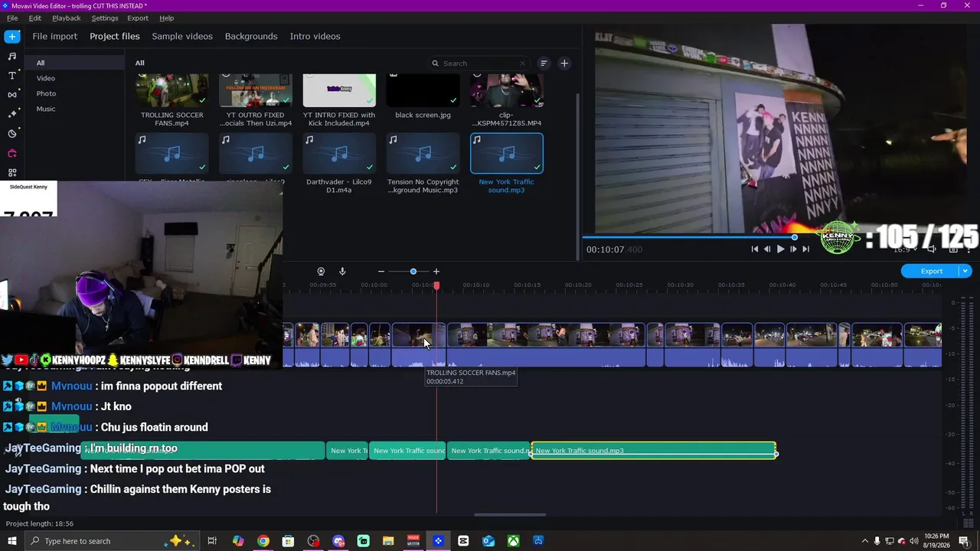Select Darthvader - Lilco9 D1.m4a audio file
Image resolution: width=980 pixels, height=551 pixels.
point(339,154)
